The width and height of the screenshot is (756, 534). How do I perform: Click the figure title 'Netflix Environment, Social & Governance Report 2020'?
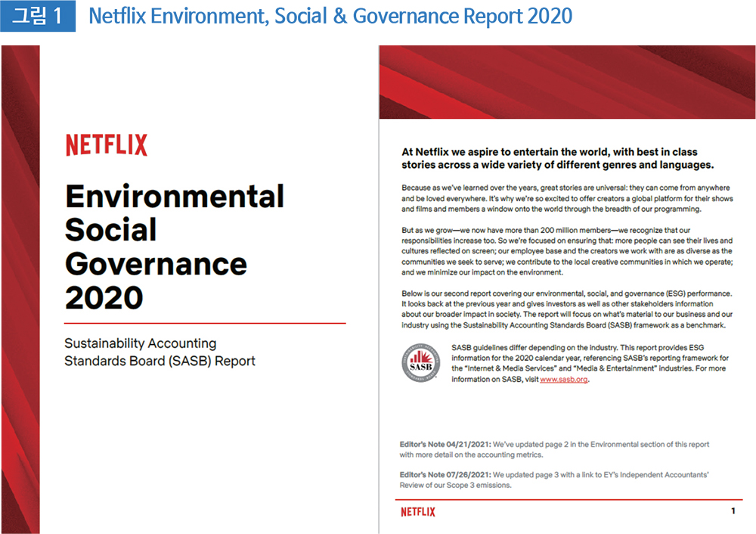330,16
